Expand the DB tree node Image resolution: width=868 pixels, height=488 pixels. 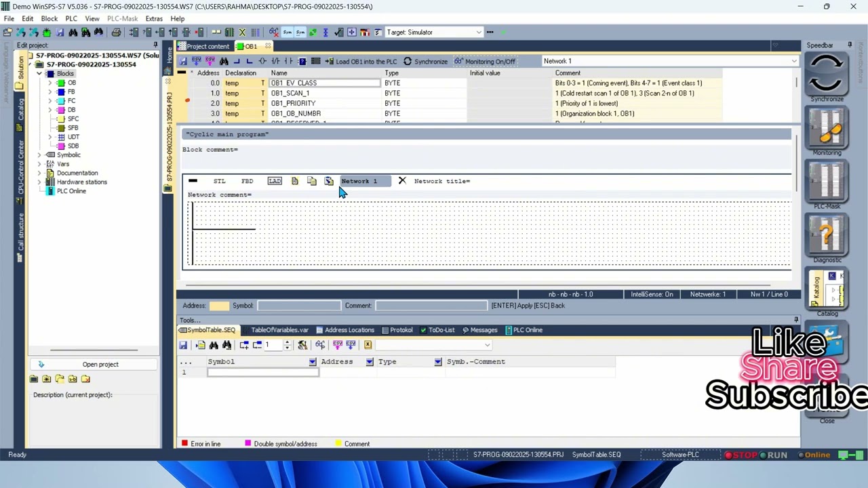(x=50, y=110)
